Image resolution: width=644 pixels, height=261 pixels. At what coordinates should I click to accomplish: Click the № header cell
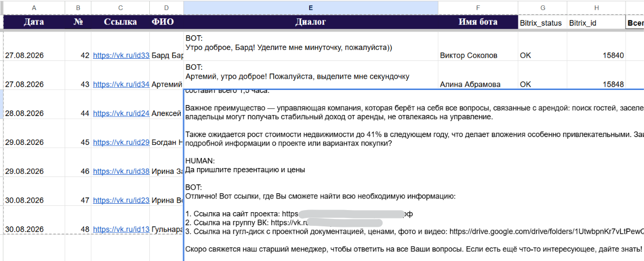point(78,22)
